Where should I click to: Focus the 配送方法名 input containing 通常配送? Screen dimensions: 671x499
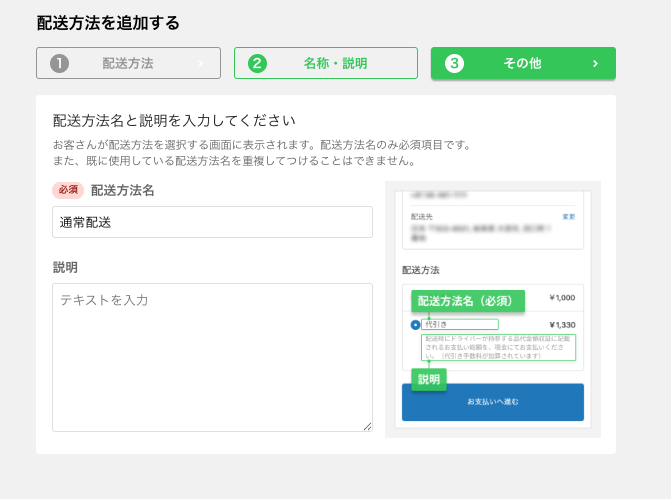(212, 222)
